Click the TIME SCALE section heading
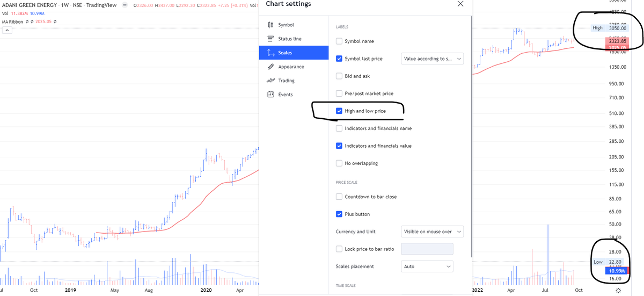 (x=346, y=285)
